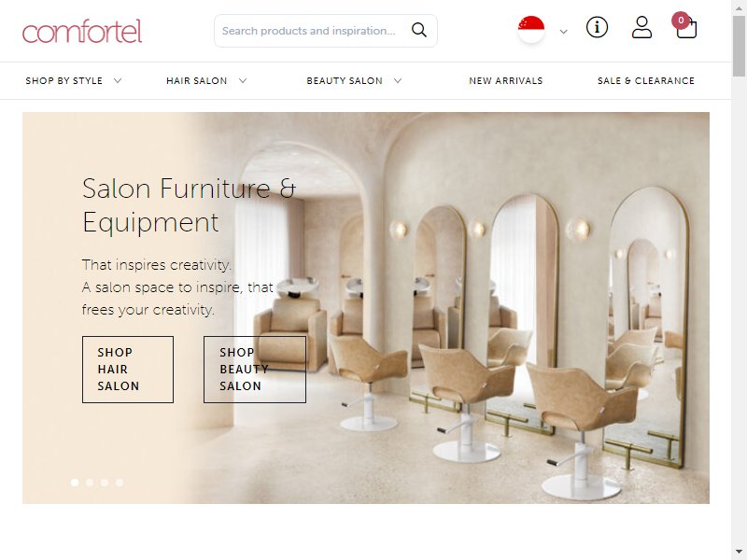The width and height of the screenshot is (747, 560).
Task: Click the cart item count badge
Action: [x=681, y=20]
